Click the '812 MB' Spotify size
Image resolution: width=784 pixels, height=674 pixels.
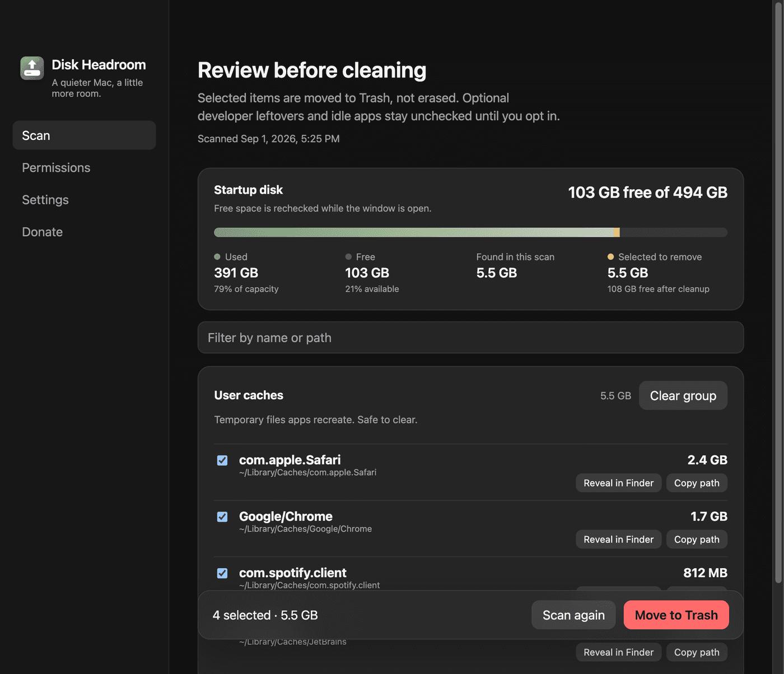tap(705, 573)
